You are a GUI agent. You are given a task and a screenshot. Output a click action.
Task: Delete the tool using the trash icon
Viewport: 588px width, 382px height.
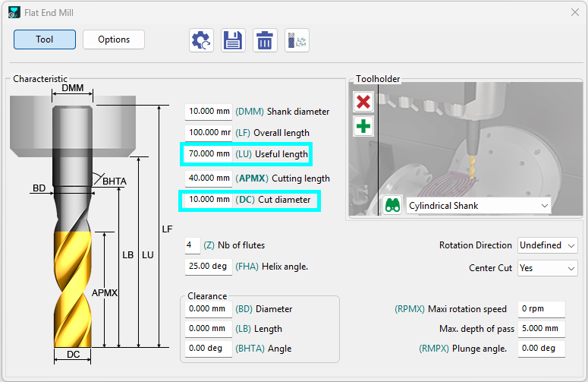click(264, 40)
